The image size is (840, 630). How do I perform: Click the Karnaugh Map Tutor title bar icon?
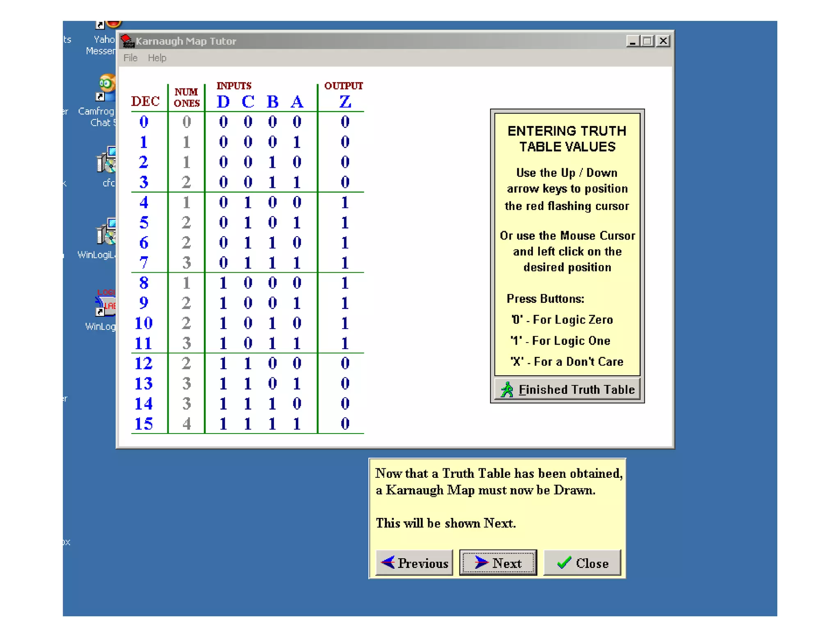point(127,41)
